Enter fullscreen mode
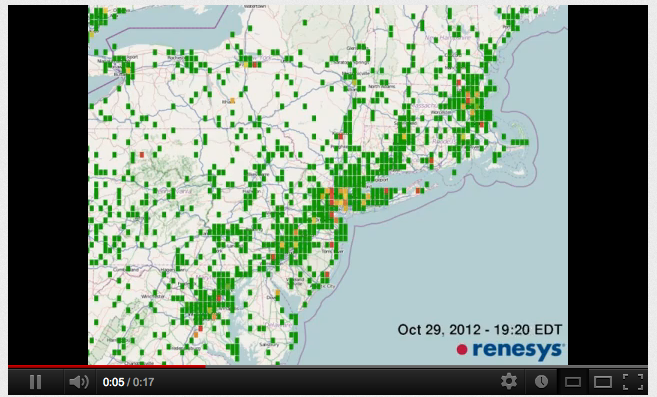 633,382
